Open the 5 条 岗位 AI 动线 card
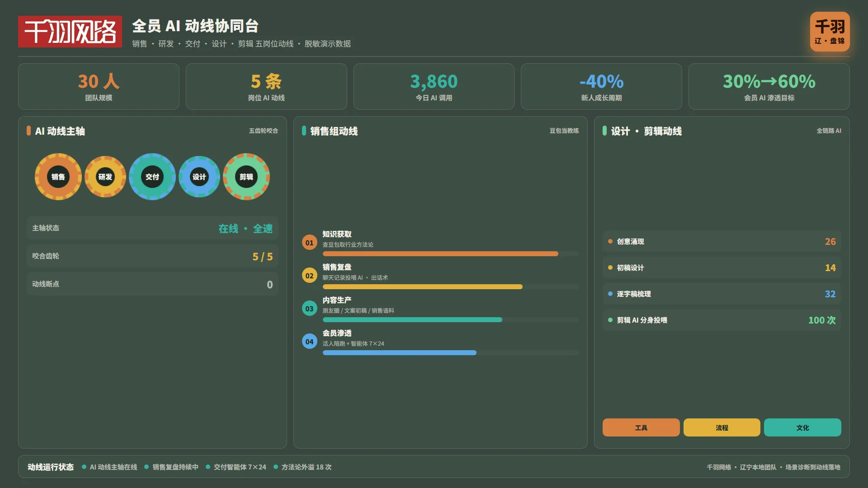This screenshot has width=868, height=488. pyautogui.click(x=266, y=86)
